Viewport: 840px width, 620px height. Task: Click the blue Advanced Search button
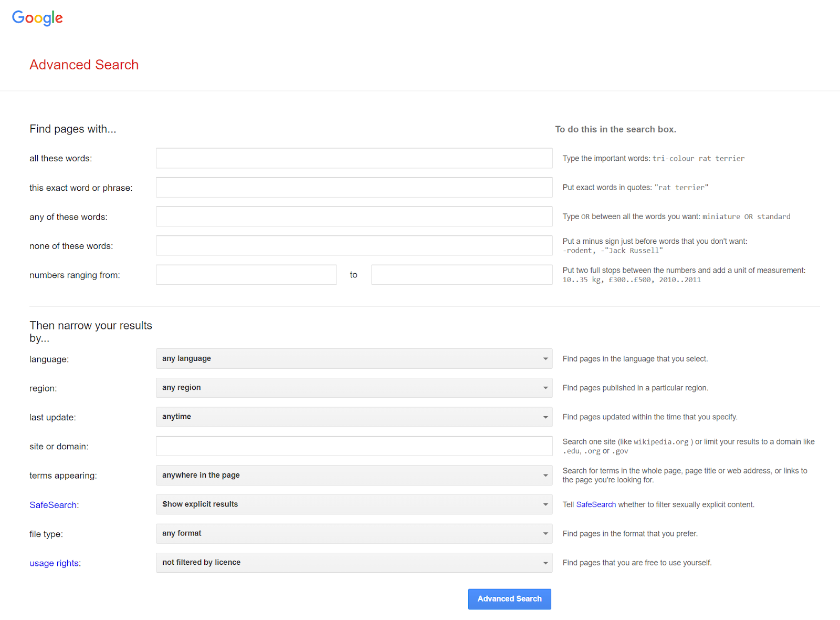(x=510, y=599)
